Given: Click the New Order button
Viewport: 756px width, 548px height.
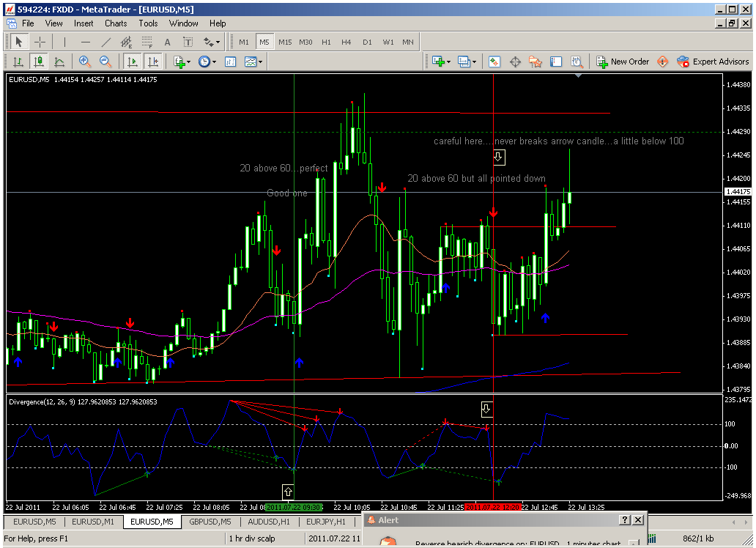Looking at the screenshot, I should click(623, 62).
